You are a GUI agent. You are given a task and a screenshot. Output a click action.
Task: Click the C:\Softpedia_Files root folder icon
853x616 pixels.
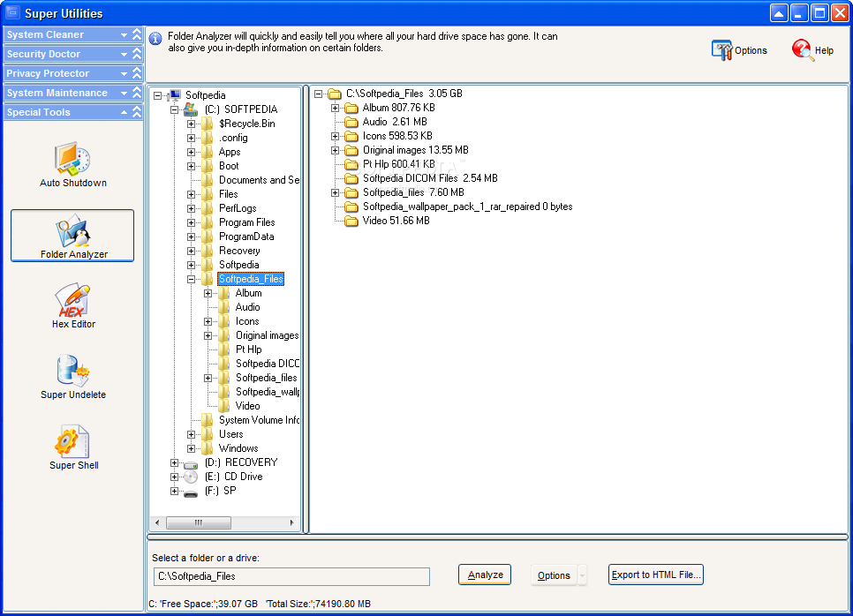coord(335,94)
